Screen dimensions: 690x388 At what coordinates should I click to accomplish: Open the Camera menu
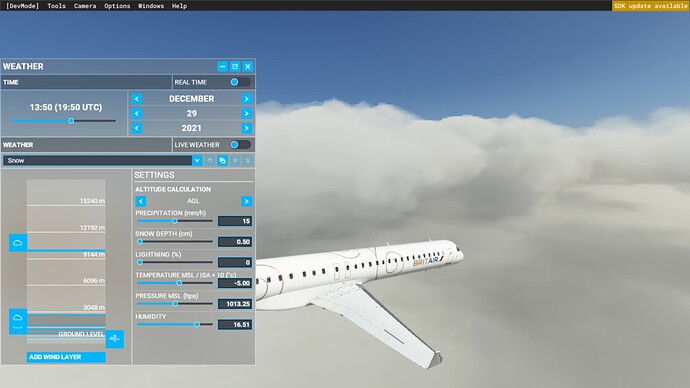(x=85, y=6)
